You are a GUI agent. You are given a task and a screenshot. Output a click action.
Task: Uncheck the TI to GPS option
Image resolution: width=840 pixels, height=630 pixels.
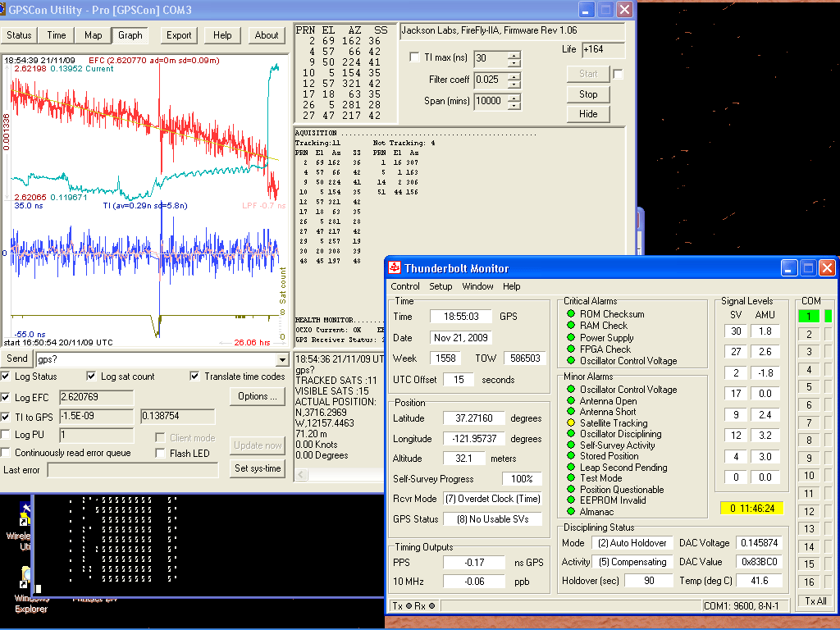[6, 417]
